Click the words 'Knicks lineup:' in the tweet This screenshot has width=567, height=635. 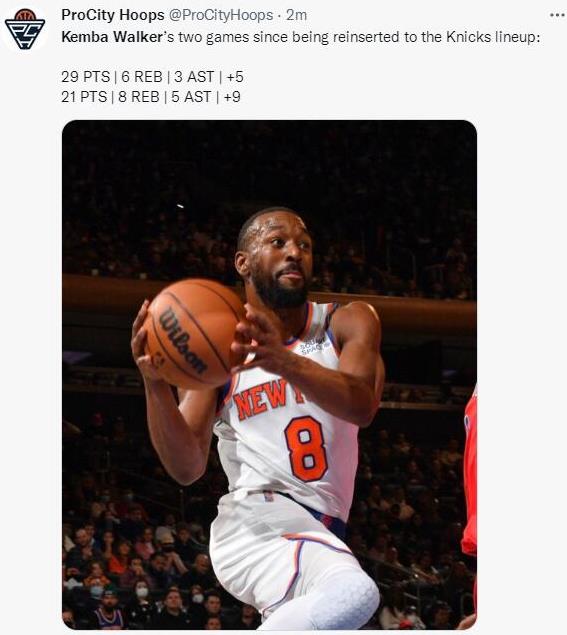click(493, 37)
